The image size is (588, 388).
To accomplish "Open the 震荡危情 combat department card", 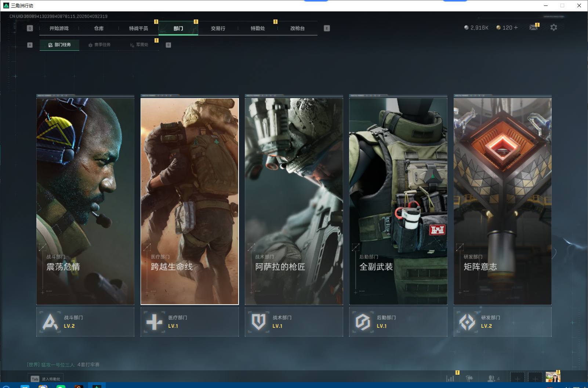I will [x=85, y=201].
